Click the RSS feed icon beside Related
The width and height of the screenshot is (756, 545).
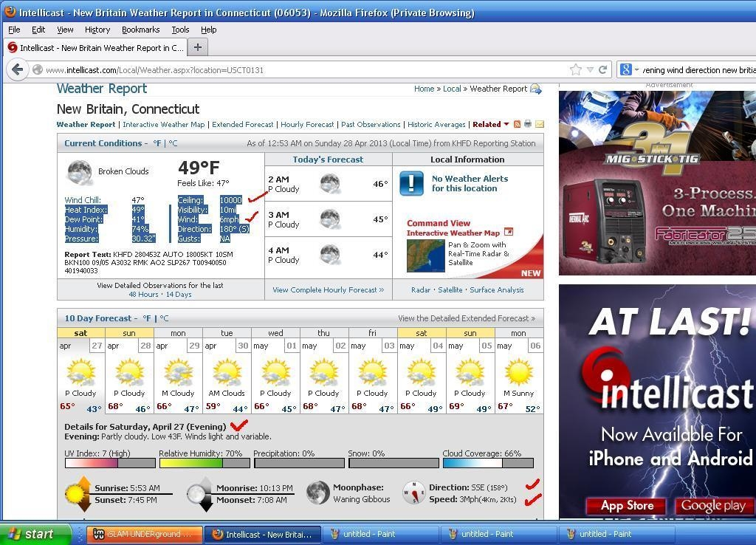(517, 124)
